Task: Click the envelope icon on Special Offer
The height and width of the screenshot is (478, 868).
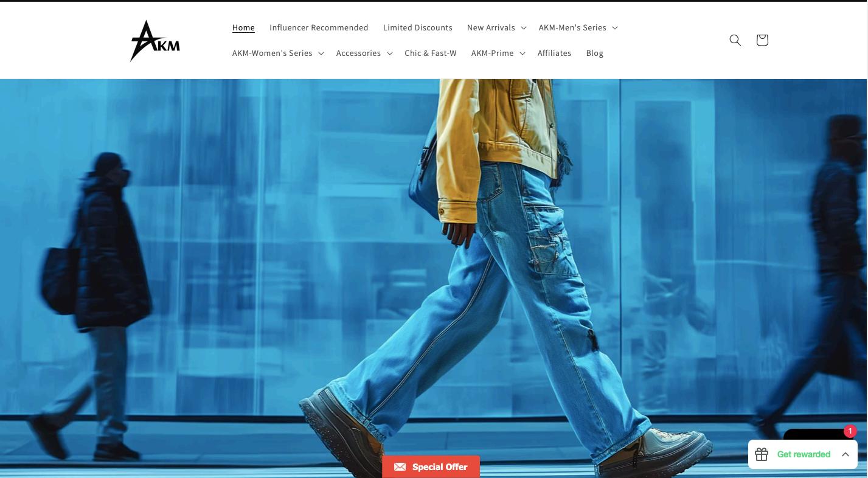Action: (x=400, y=466)
